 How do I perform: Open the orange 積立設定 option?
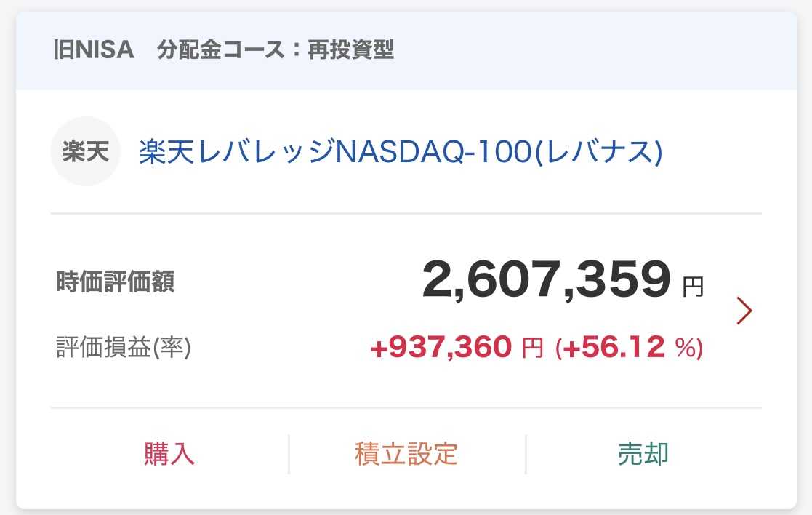406,454
